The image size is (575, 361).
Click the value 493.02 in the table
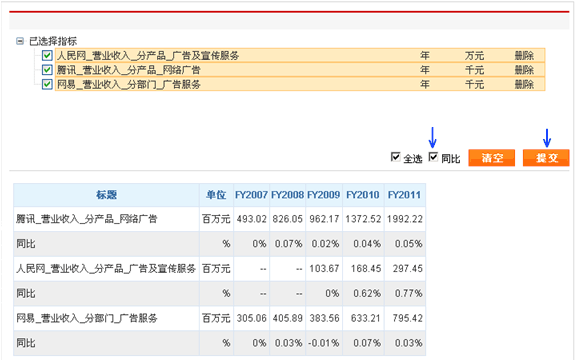[x=252, y=219]
